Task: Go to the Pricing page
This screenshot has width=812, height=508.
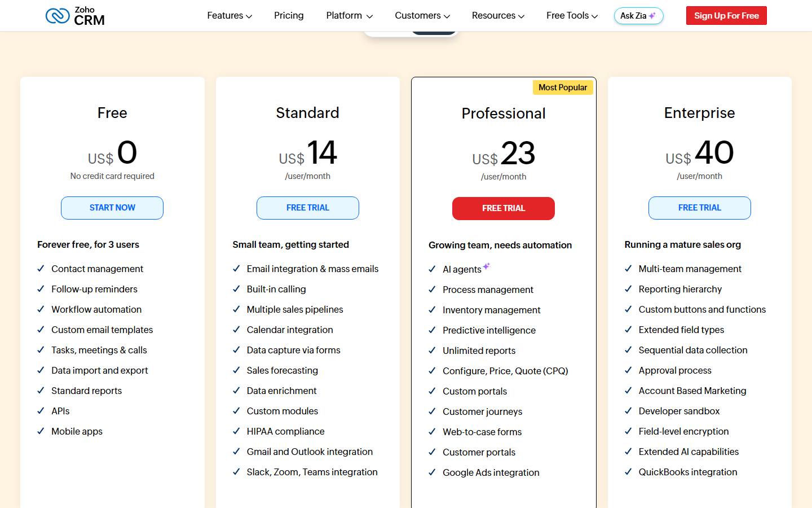Action: (289, 16)
